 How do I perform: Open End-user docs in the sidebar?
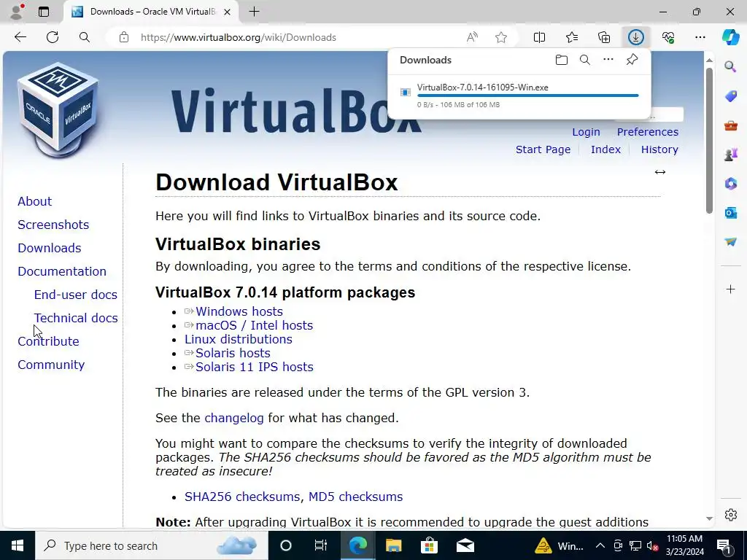click(76, 295)
